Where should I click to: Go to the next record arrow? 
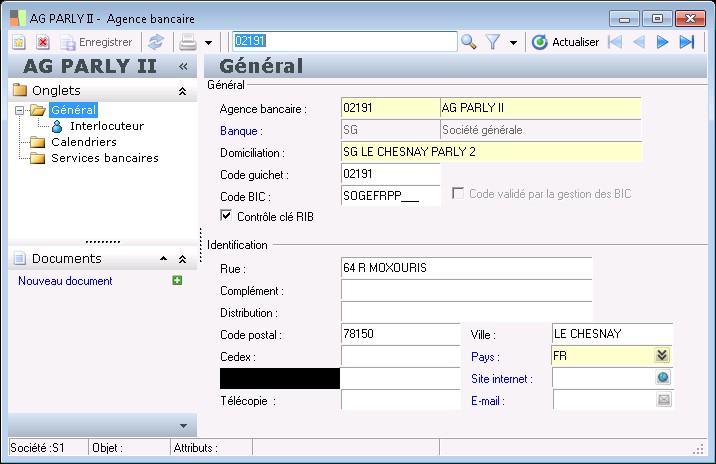pyautogui.click(x=662, y=42)
